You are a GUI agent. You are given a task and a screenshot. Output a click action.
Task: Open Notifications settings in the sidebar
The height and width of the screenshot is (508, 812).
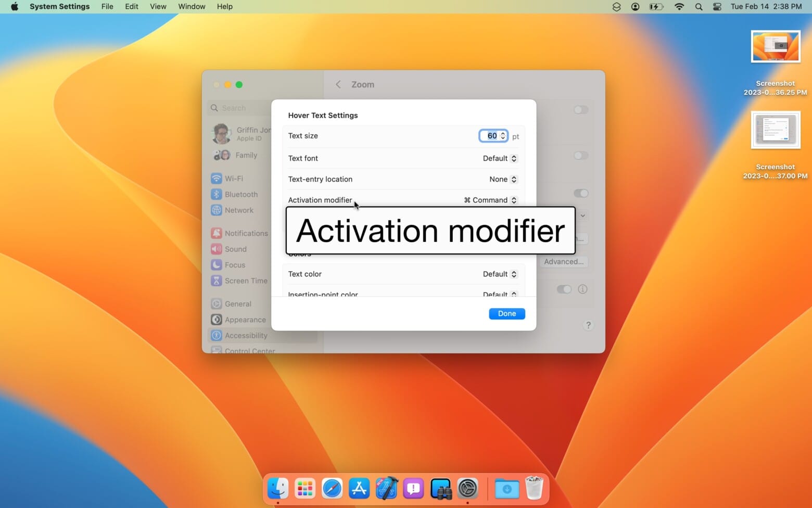(x=246, y=233)
